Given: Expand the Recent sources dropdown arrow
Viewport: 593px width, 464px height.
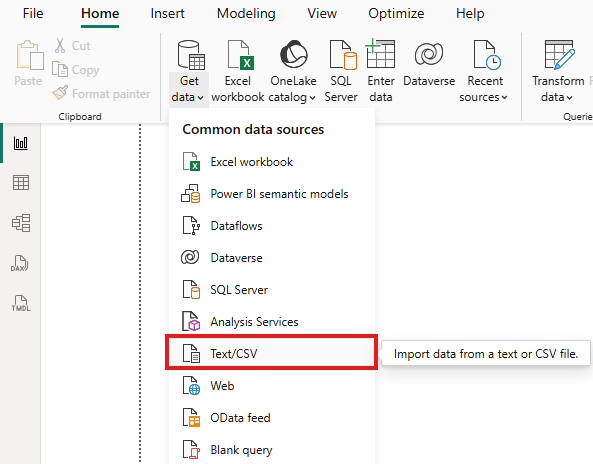Looking at the screenshot, I should [505, 98].
